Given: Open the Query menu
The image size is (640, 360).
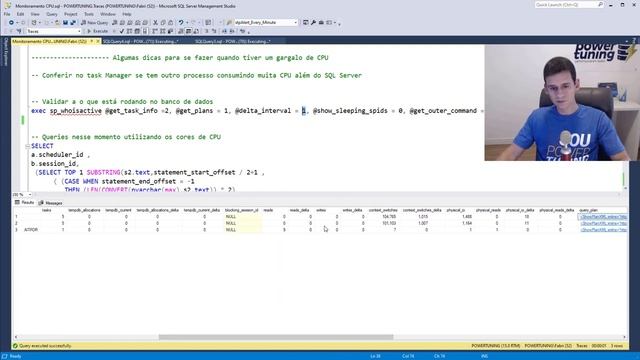Looking at the screenshot, I should coord(52,14).
